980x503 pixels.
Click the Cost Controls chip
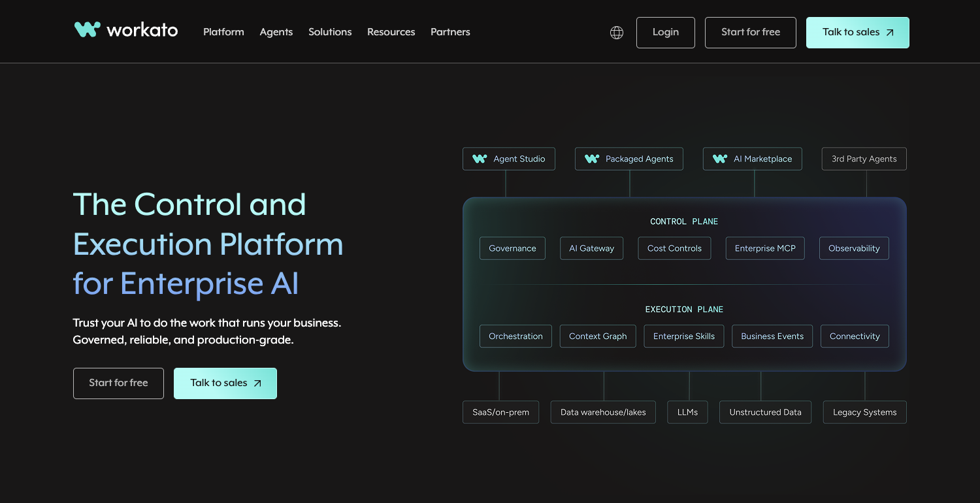click(x=674, y=248)
